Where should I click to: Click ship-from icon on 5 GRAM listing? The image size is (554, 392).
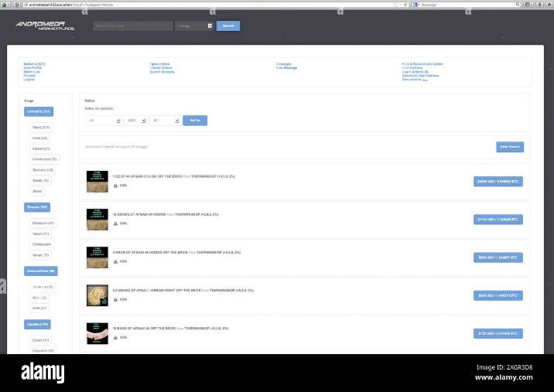(115, 261)
